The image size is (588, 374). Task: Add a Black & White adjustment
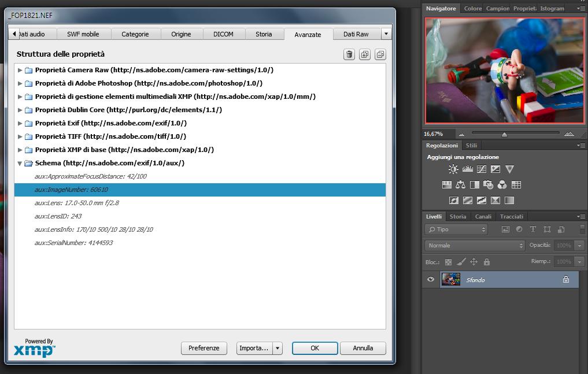[x=474, y=185]
